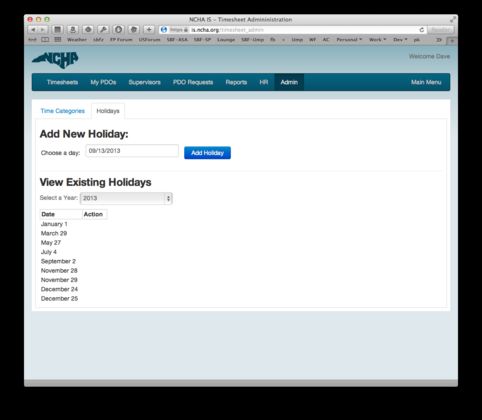Image resolution: width=482 pixels, height=420 pixels.
Task: Click the plus add-bookmark toolbar button
Action: pyautogui.click(x=149, y=30)
